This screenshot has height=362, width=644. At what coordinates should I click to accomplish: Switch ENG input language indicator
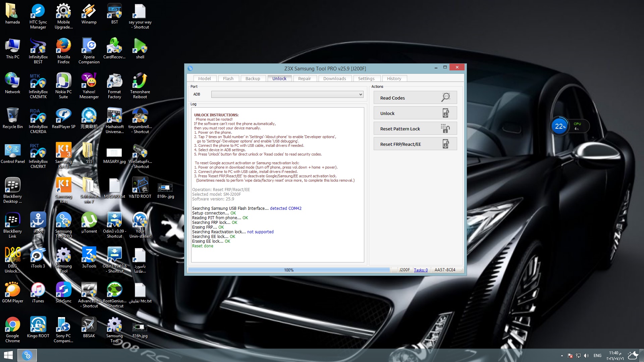point(597,356)
